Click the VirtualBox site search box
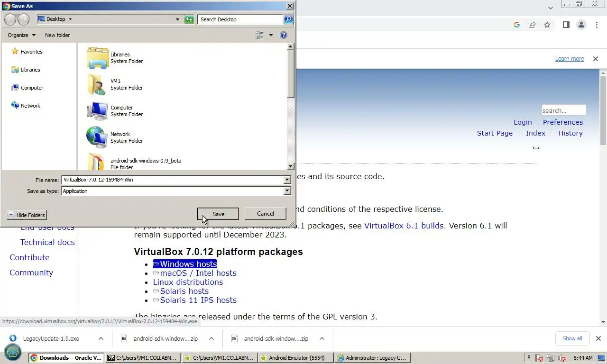This screenshot has height=364, width=607. [x=564, y=110]
